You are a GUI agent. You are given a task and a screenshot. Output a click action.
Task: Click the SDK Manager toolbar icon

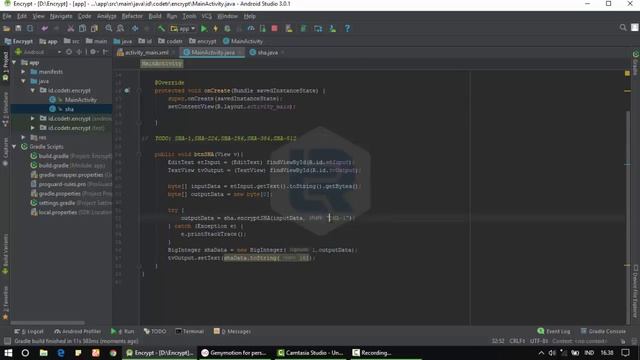click(x=333, y=29)
